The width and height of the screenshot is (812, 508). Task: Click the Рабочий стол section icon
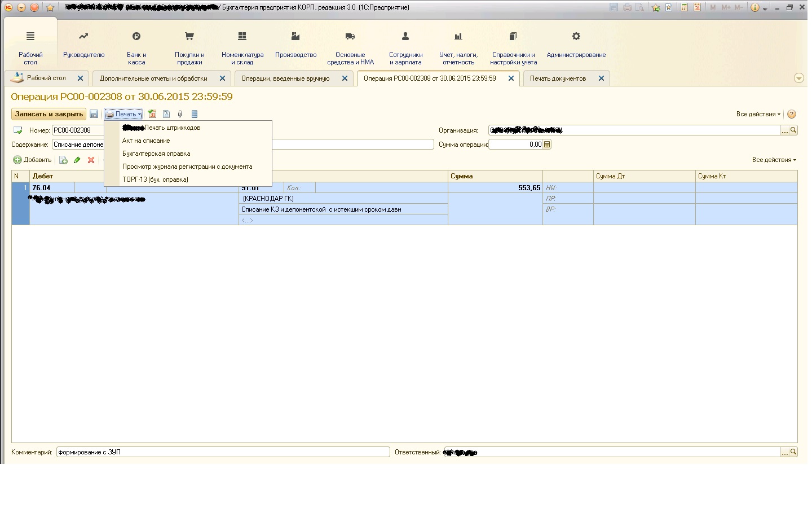pos(30,36)
